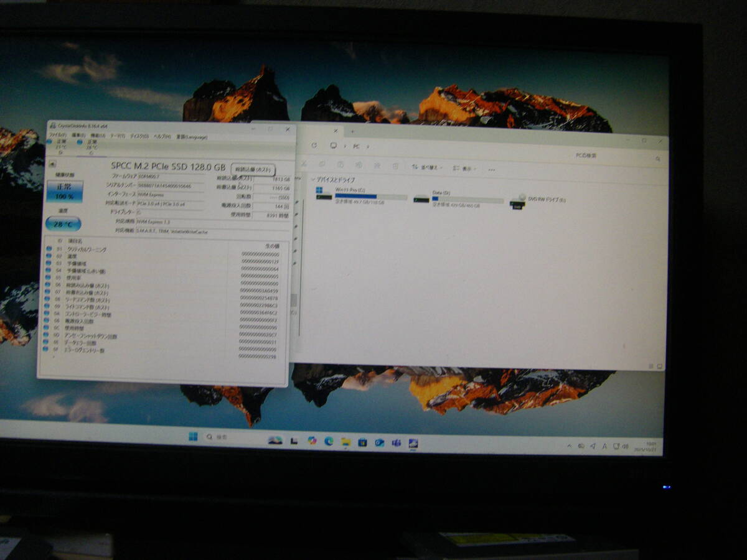Click the ファームウェア value field
This screenshot has width=747, height=560.
click(x=171, y=176)
